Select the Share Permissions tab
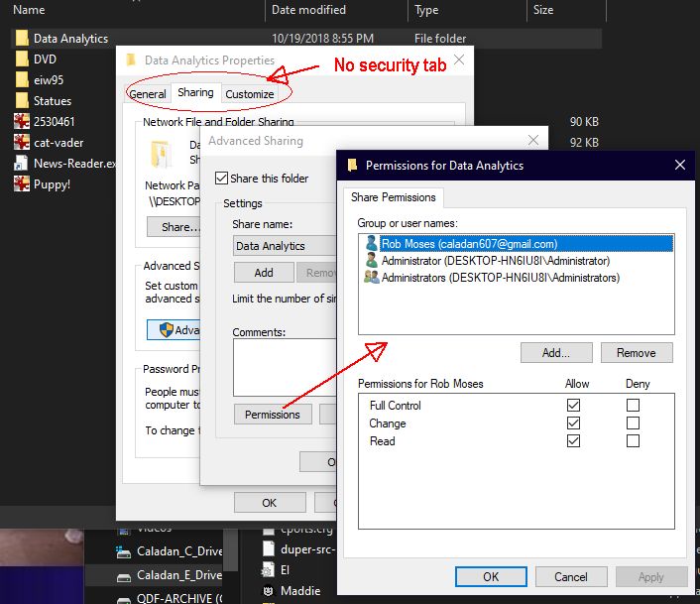 394,197
